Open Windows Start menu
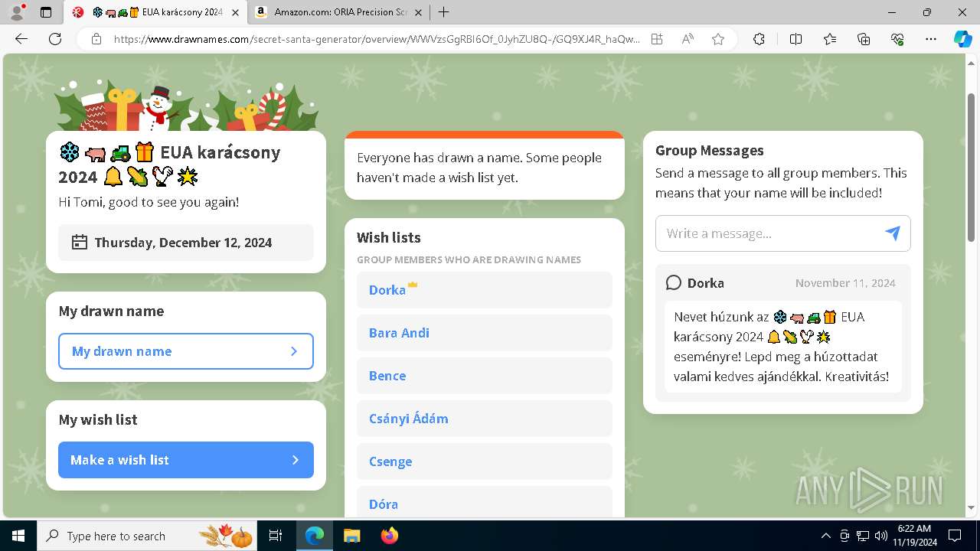 coord(18,536)
